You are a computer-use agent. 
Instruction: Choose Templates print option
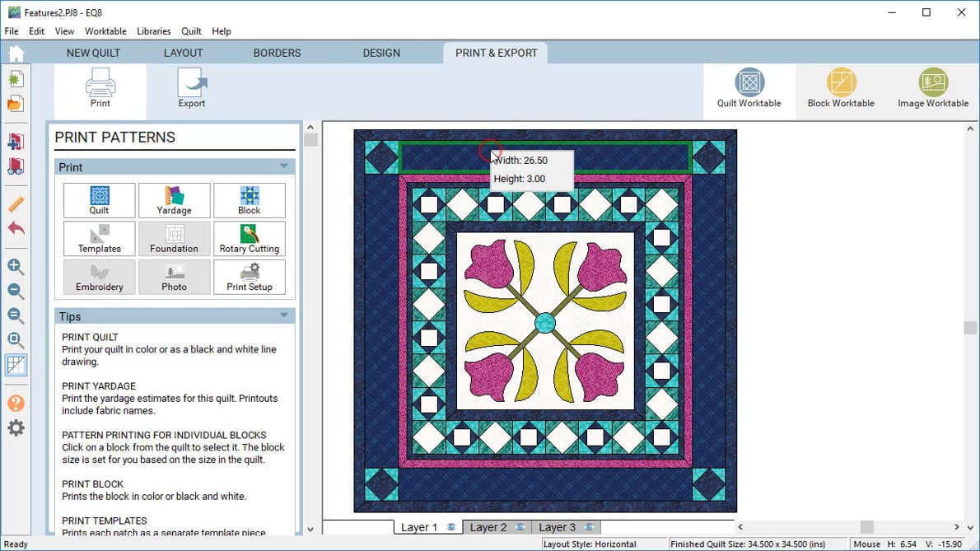click(100, 239)
